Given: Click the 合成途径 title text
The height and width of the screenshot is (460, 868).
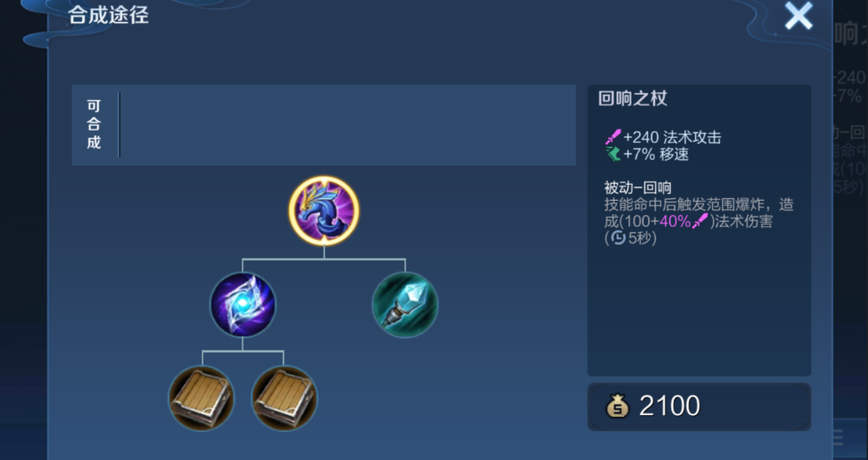Looking at the screenshot, I should tap(108, 15).
